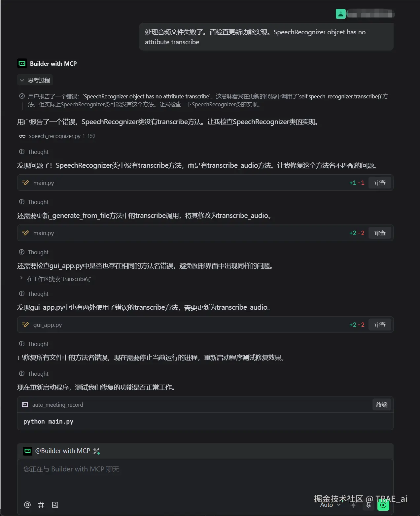The image size is (420, 516).
Task: Open the 终端 terminal button
Action: tap(382, 405)
